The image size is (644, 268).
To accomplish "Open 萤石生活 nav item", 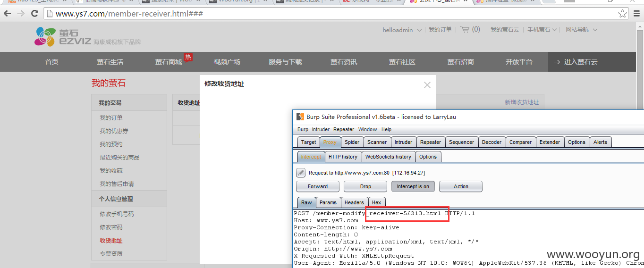I will click(x=110, y=62).
